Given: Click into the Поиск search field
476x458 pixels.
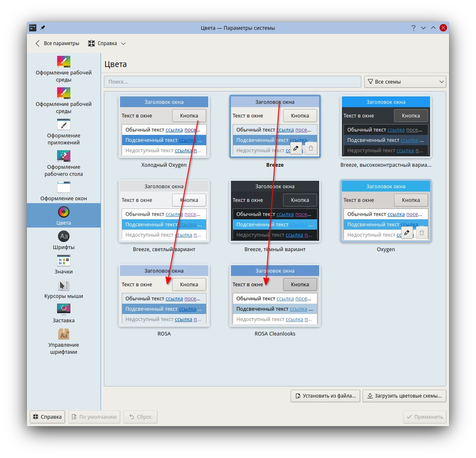Looking at the screenshot, I should [232, 82].
